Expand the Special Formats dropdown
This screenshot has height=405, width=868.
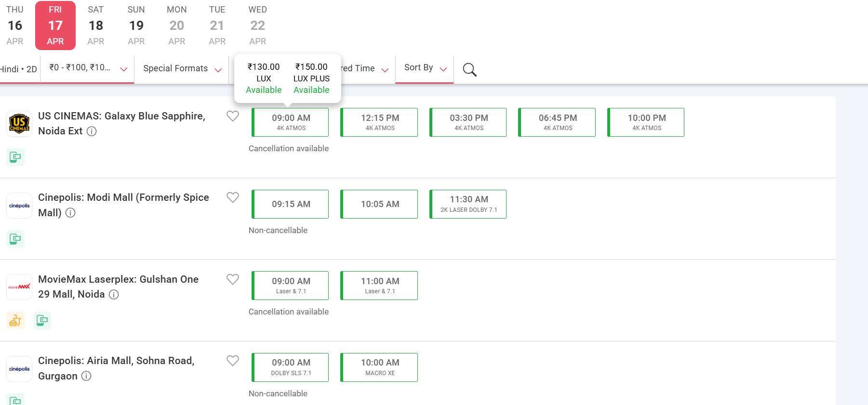[x=182, y=68]
